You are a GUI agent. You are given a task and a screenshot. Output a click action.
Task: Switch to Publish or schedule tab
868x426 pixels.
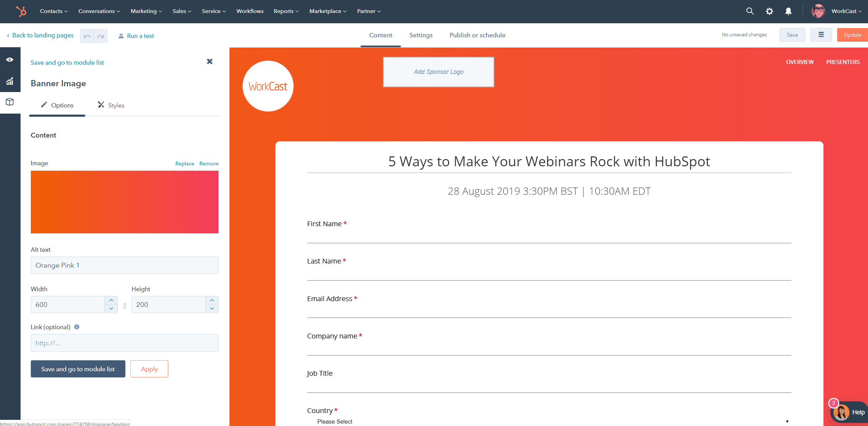(478, 35)
